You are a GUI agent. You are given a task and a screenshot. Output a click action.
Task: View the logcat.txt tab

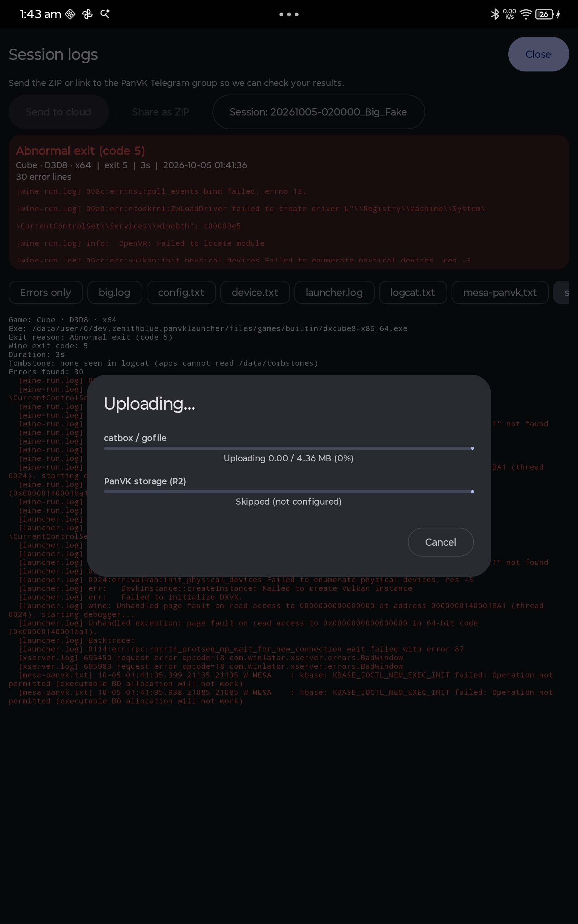[413, 292]
